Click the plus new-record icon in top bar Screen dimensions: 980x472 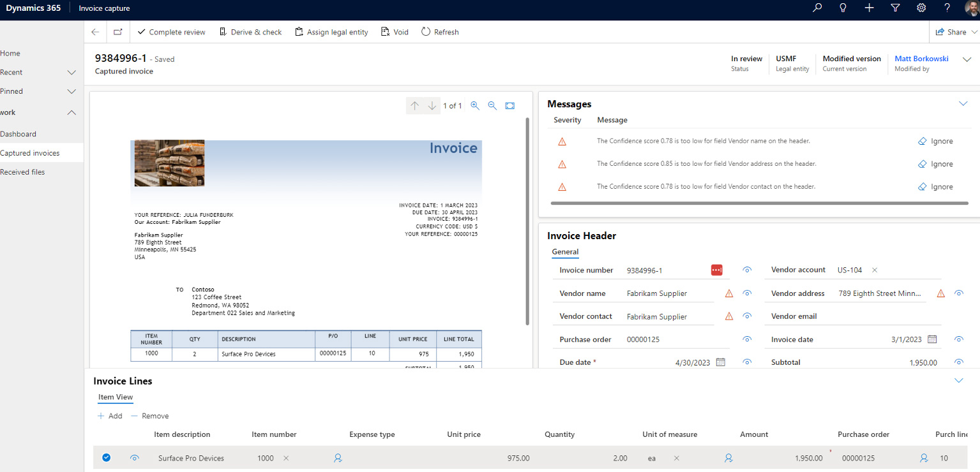[x=869, y=8]
